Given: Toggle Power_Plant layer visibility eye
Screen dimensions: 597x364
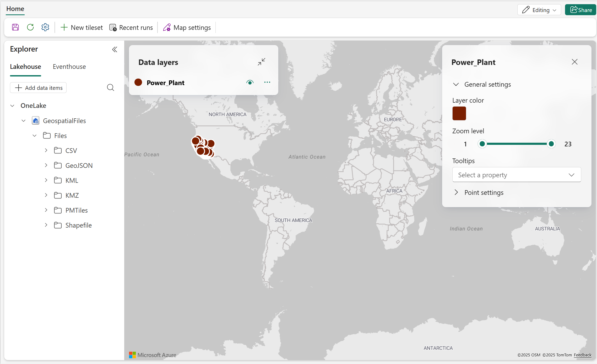Looking at the screenshot, I should [x=250, y=82].
